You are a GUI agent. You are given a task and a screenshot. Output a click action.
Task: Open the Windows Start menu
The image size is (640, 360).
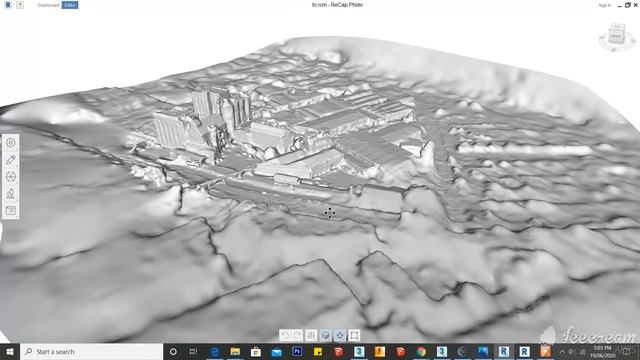[10, 351]
